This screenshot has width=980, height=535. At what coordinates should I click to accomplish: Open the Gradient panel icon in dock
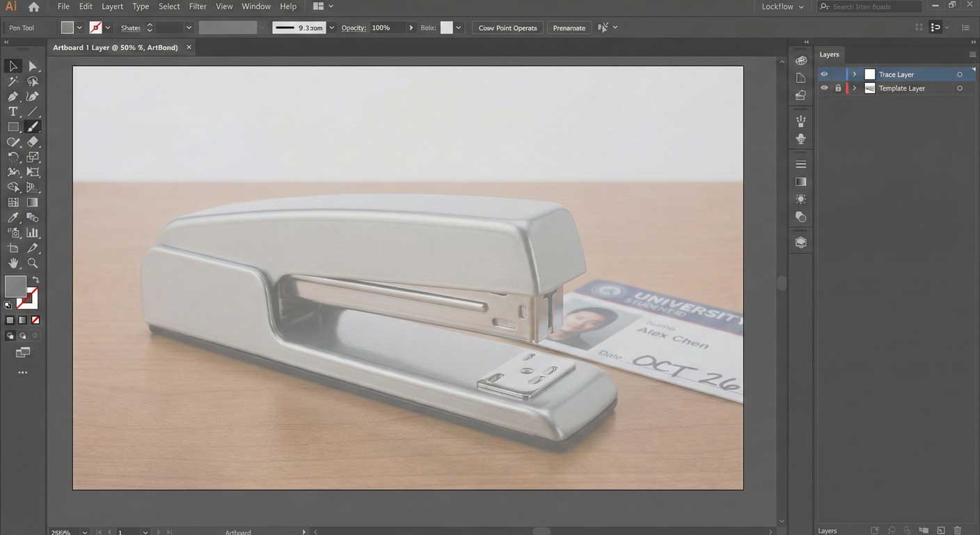[x=801, y=182]
